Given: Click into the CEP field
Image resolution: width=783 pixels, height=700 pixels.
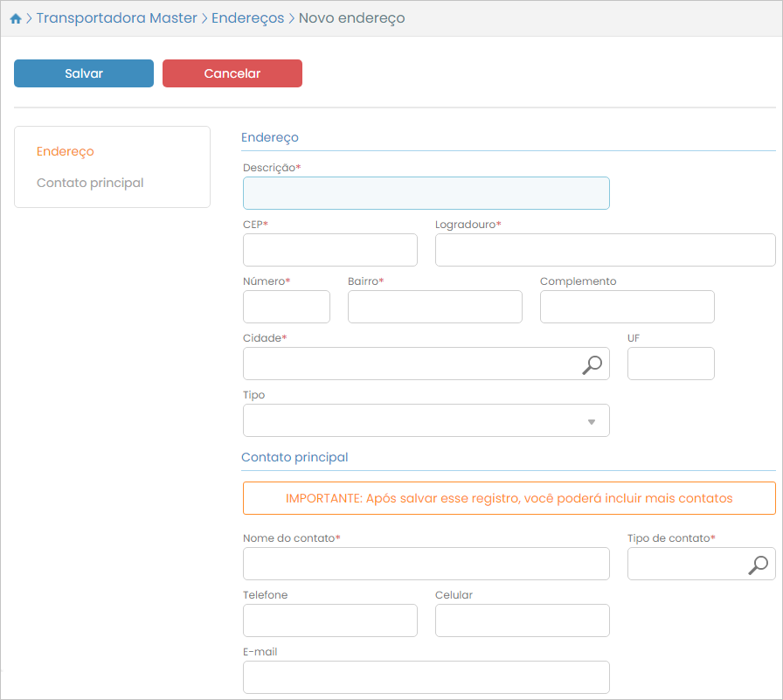Looking at the screenshot, I should (x=329, y=250).
